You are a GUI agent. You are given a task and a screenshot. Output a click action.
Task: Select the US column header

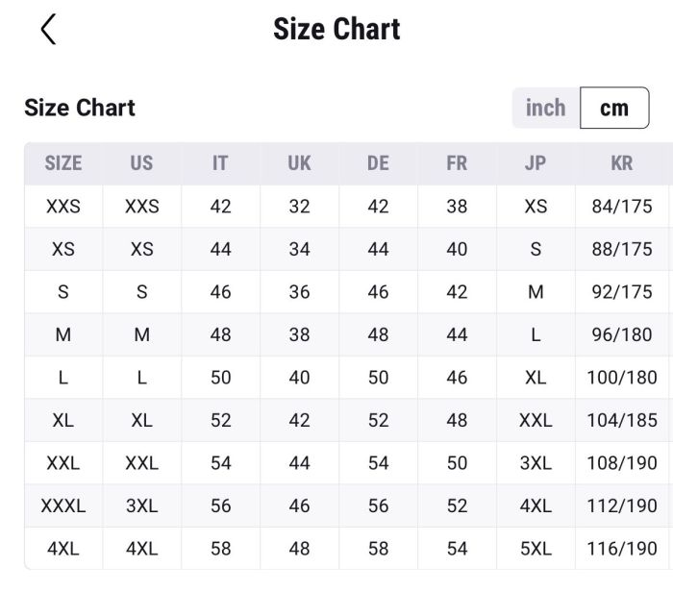[x=141, y=163]
